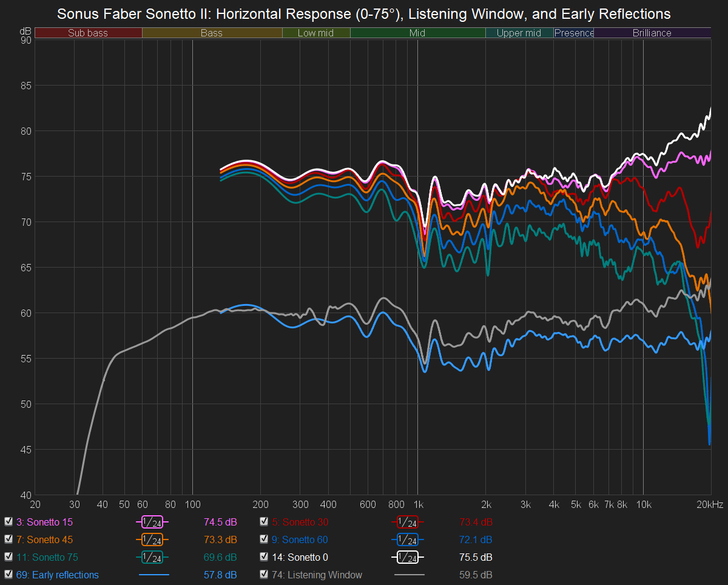Viewport: 728px width, 585px height.
Task: Select the Low mid frequency band label
Action: (316, 33)
